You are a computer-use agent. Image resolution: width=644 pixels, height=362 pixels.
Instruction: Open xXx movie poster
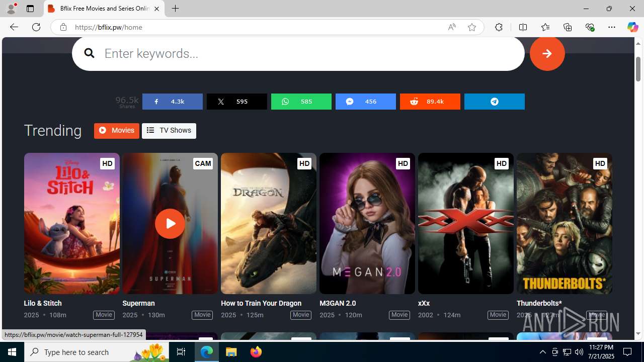pos(466,224)
